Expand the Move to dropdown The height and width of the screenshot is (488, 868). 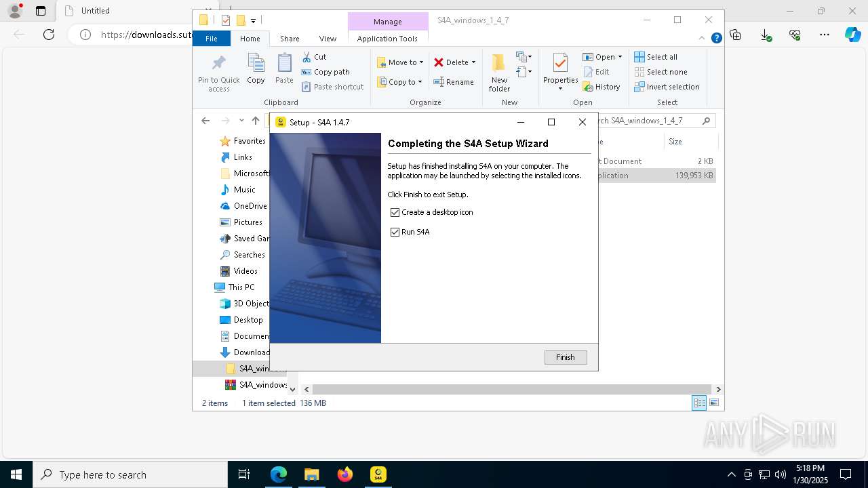pyautogui.click(x=421, y=62)
